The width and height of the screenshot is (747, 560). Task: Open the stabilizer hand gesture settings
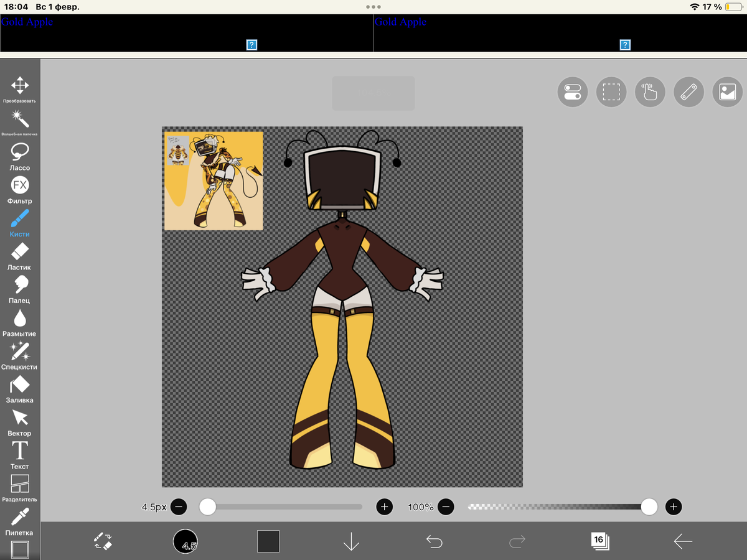click(x=650, y=93)
